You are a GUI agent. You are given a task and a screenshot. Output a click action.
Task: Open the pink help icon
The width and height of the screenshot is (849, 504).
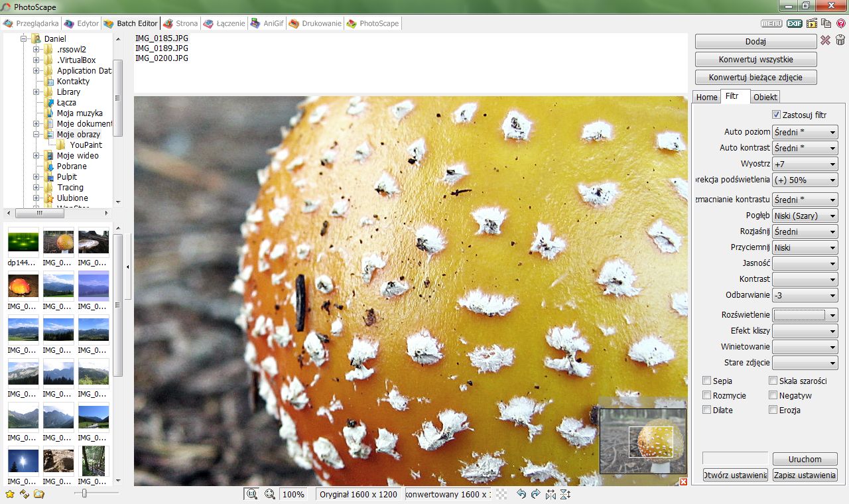point(841,23)
